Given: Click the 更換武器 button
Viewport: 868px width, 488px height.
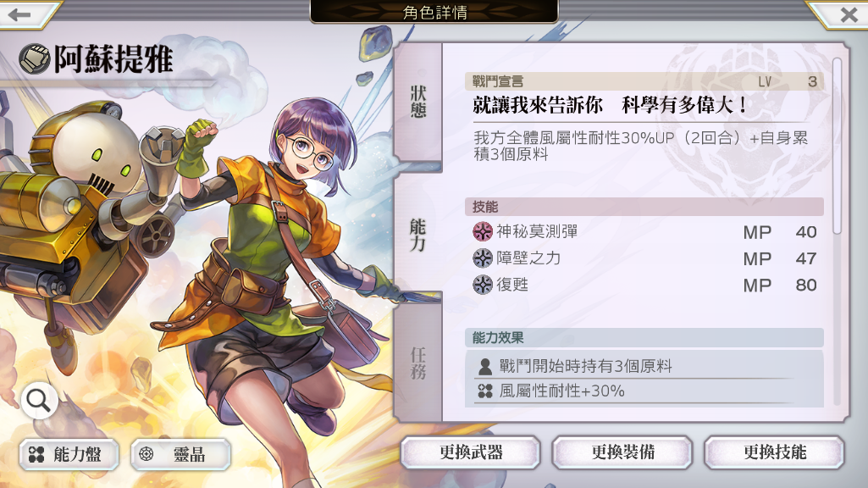Looking at the screenshot, I should tap(471, 452).
